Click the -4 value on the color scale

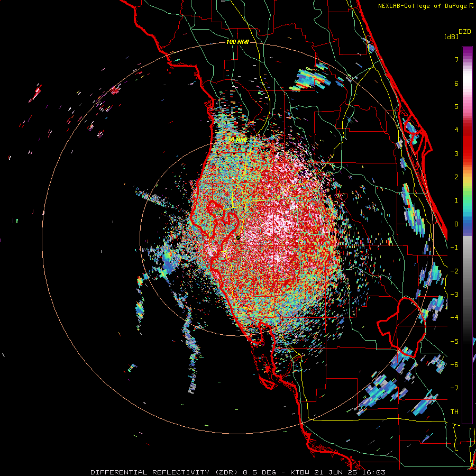(x=454, y=318)
